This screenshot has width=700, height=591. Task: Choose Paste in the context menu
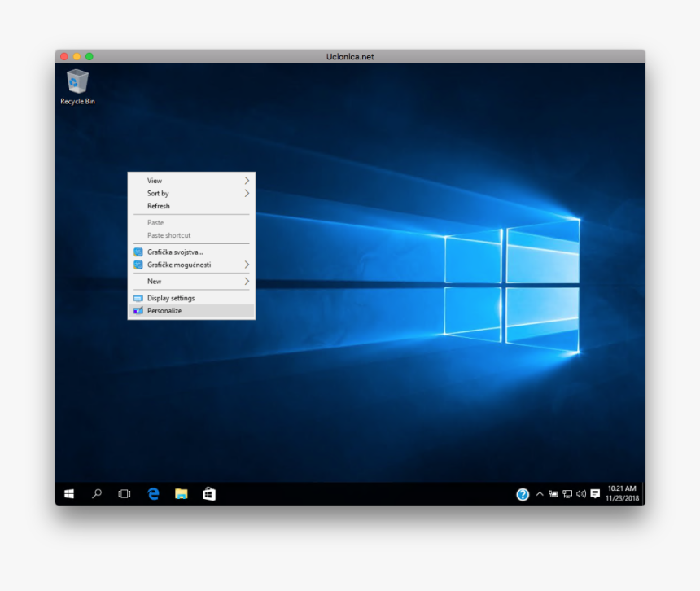coord(191,222)
